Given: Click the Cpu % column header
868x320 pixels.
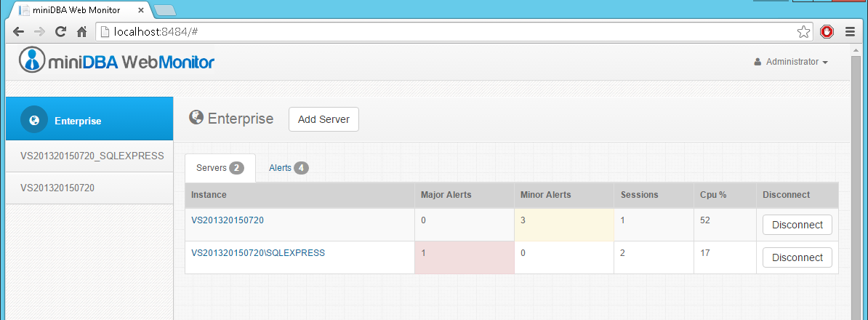Looking at the screenshot, I should [x=726, y=195].
